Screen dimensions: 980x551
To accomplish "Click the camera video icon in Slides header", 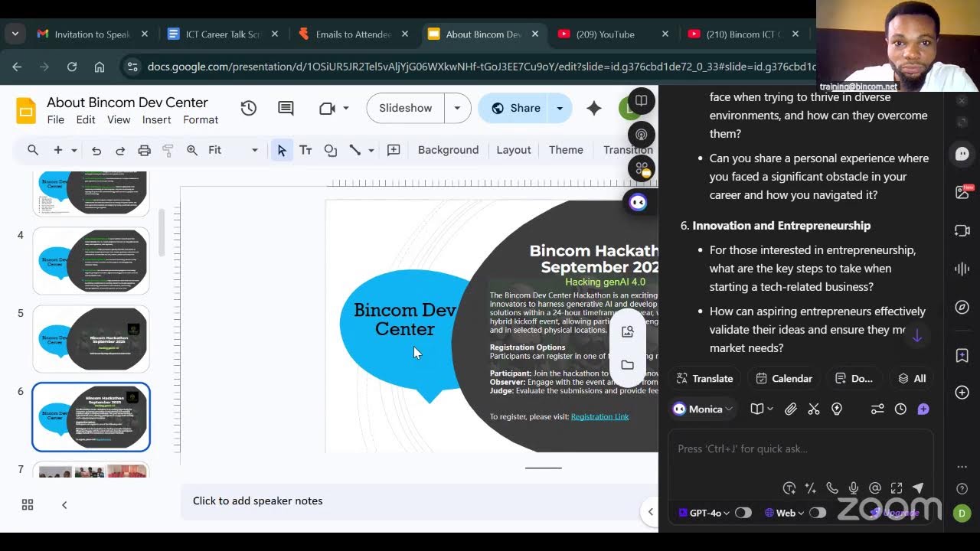I will coord(327,109).
